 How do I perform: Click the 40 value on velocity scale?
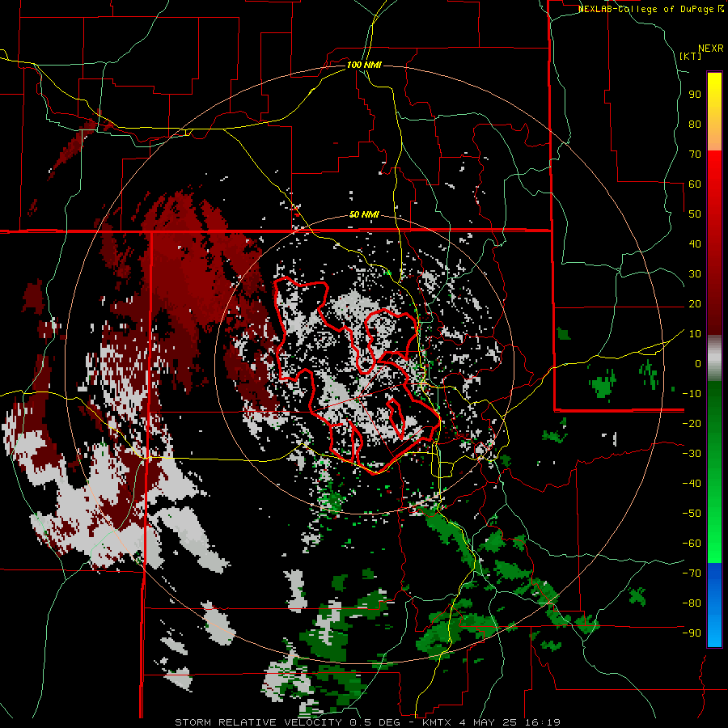coord(695,244)
